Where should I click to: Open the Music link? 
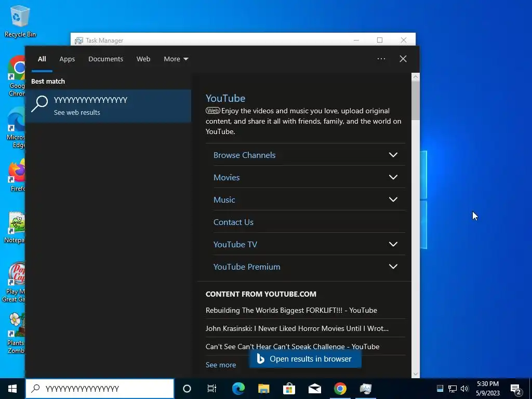pos(224,200)
